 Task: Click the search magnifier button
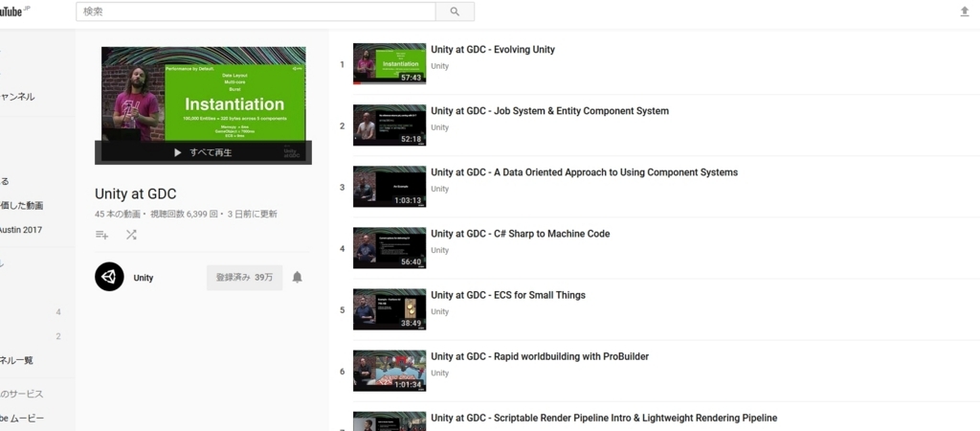pyautogui.click(x=455, y=11)
